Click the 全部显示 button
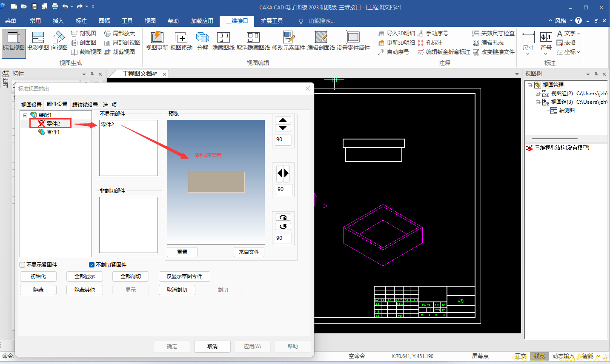Image resolution: width=610 pixels, height=364 pixels. tap(85, 276)
